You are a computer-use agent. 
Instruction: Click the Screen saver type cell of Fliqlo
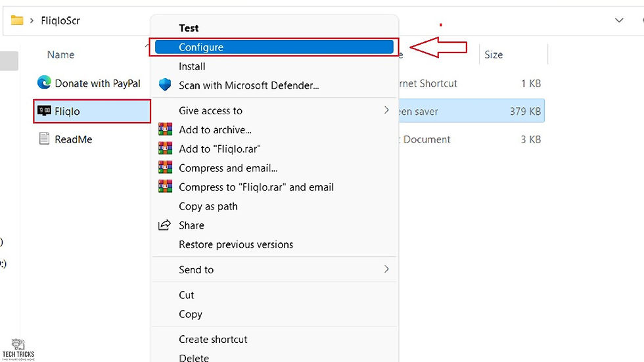click(x=419, y=111)
